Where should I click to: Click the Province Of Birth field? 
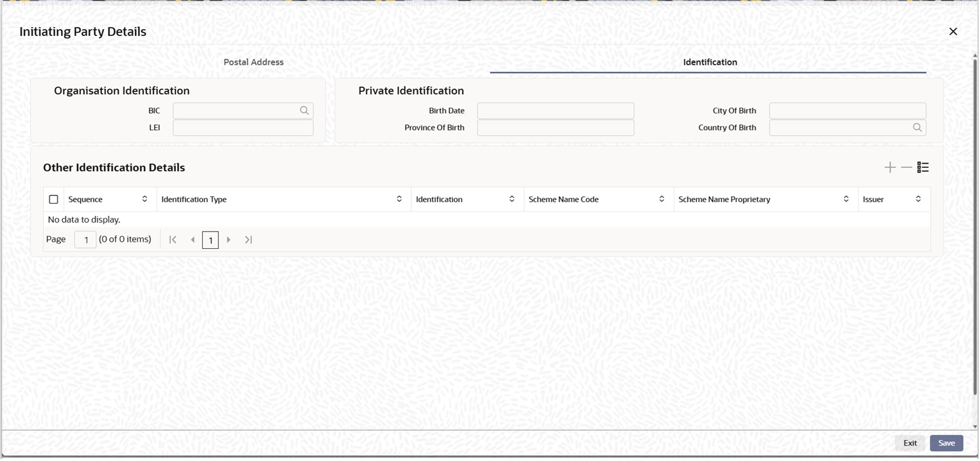[556, 128]
